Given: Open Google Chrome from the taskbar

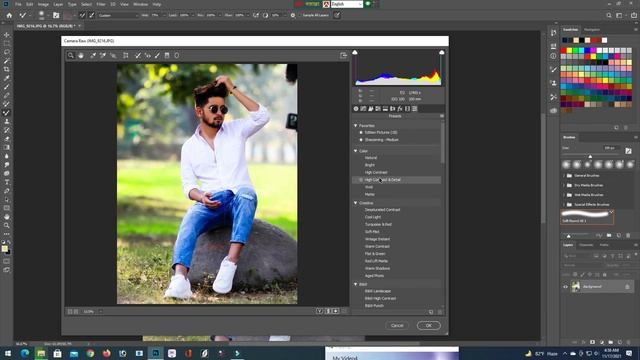Looking at the screenshot, I should [90, 353].
